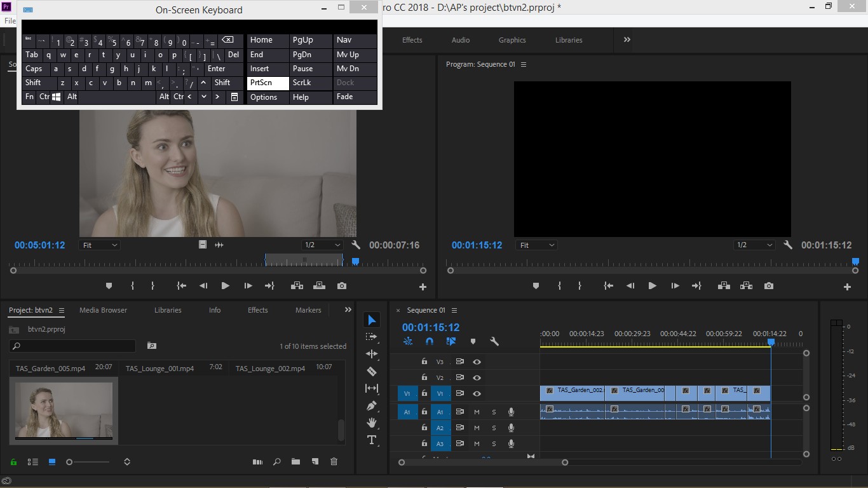Solo audio track A2
868x488 pixels.
point(494,428)
